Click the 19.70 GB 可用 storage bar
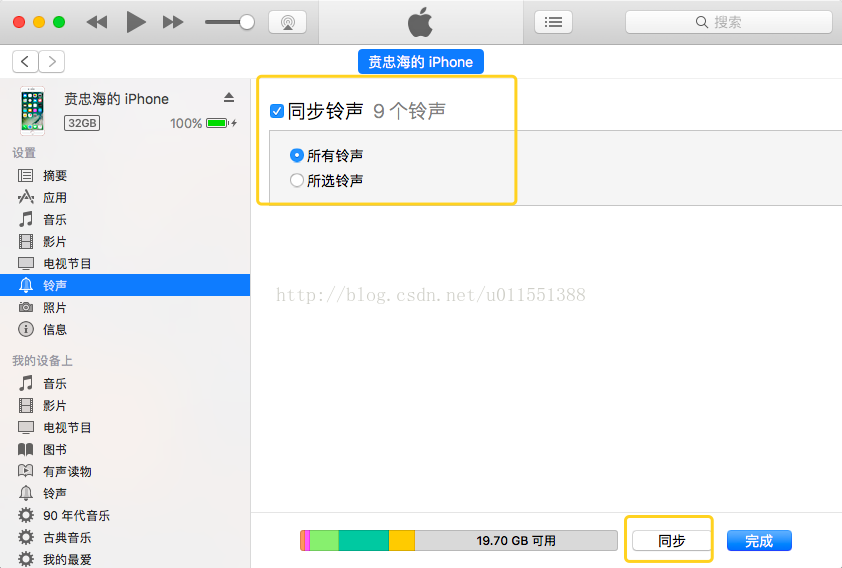Viewport: 842px width, 568px height. tap(516, 541)
